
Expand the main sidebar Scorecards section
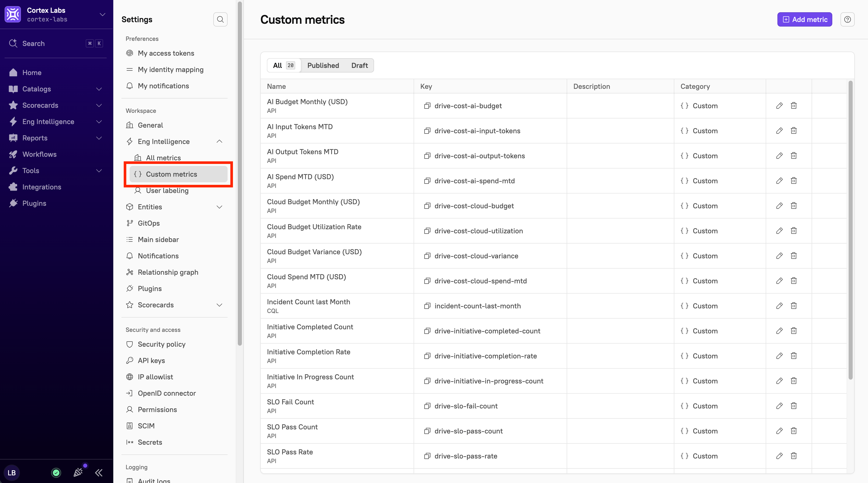(99, 105)
